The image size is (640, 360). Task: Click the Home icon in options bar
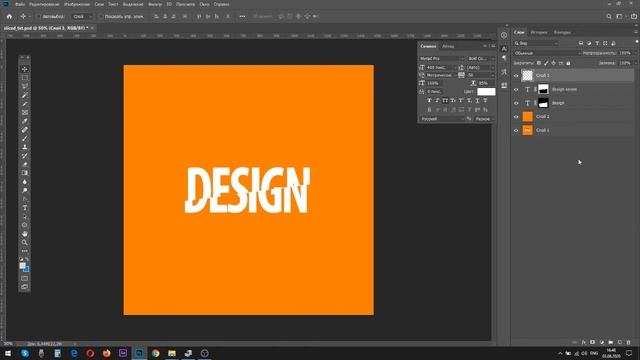pos(9,16)
